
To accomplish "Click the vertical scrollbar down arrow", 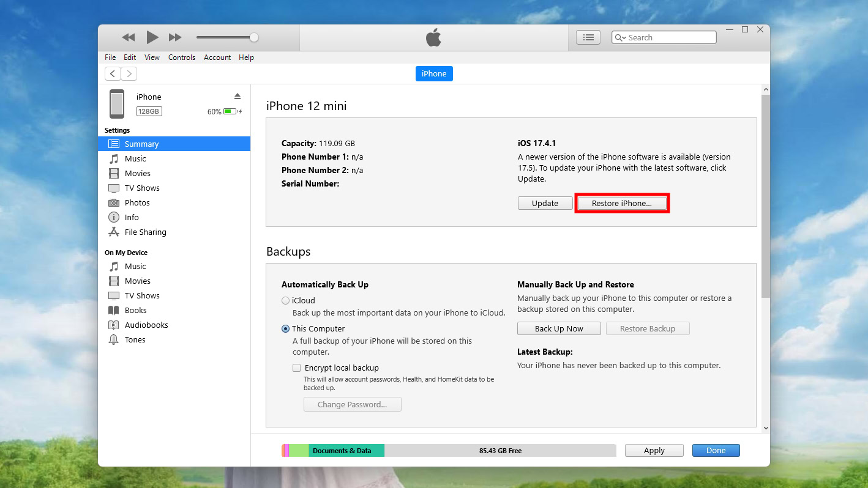I will click(765, 428).
